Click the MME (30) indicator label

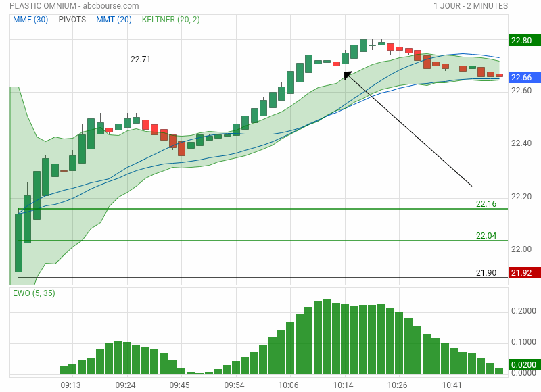point(30,20)
